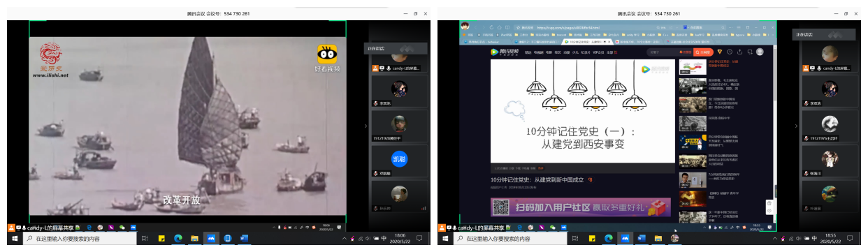Click the 腾讯视频 search input field

tap(669, 52)
